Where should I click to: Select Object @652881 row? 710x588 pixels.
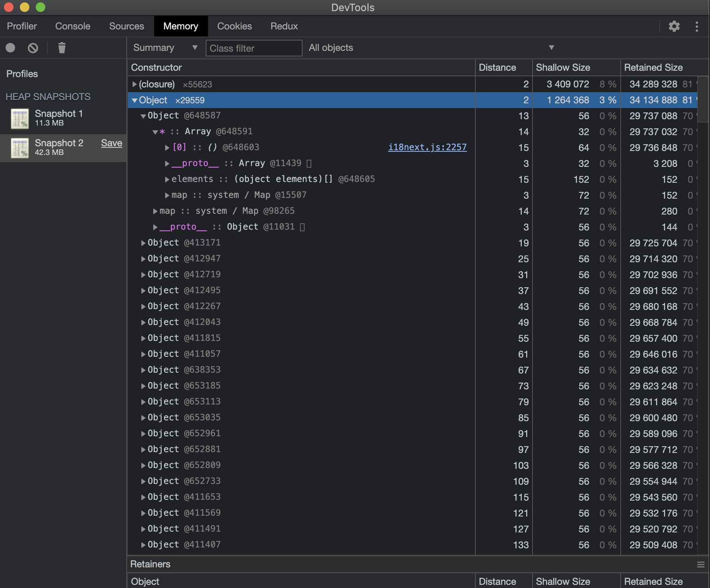click(x=413, y=449)
